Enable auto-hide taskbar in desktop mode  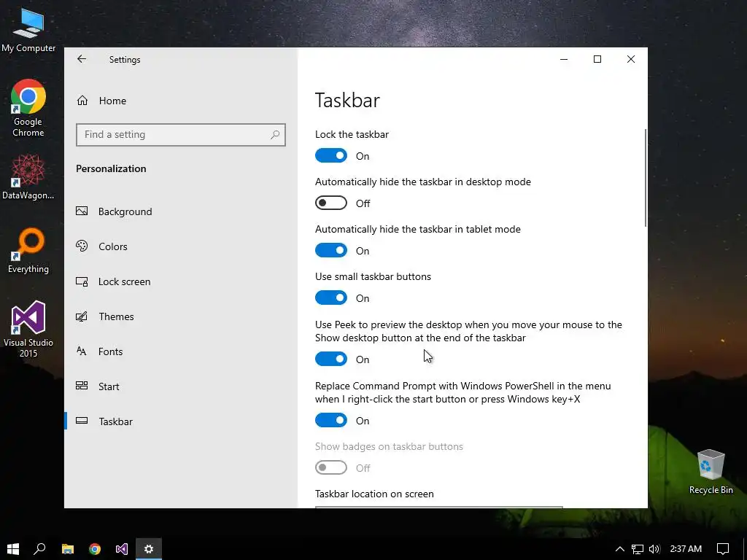(331, 203)
